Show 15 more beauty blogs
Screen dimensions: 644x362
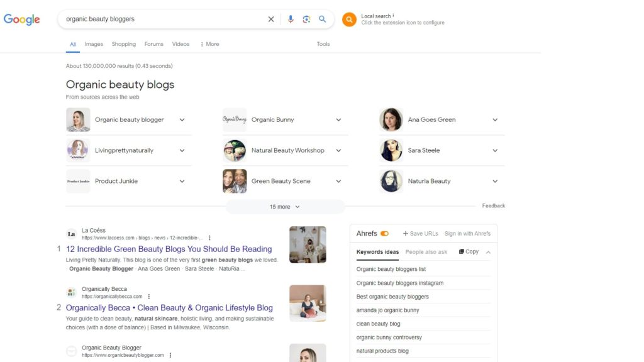(x=285, y=207)
